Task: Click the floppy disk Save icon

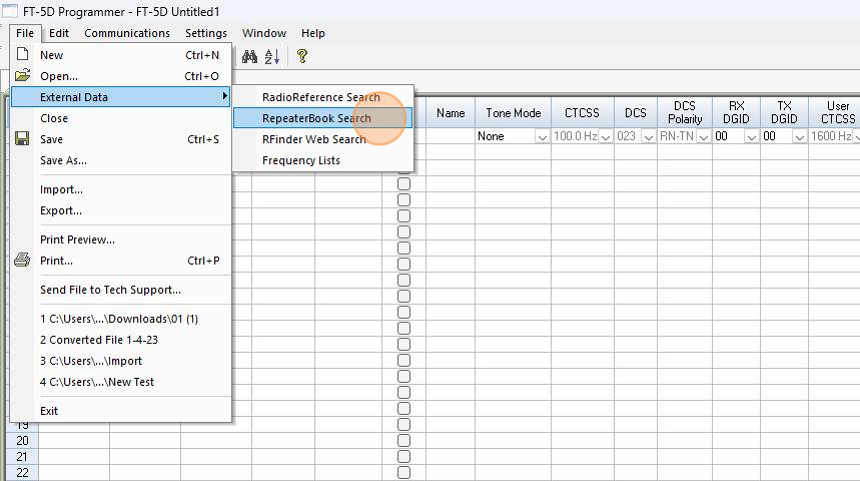Action: 22,138
